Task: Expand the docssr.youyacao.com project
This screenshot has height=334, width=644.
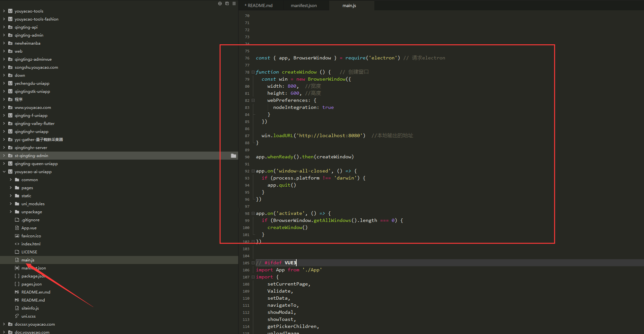Action: tap(4, 324)
